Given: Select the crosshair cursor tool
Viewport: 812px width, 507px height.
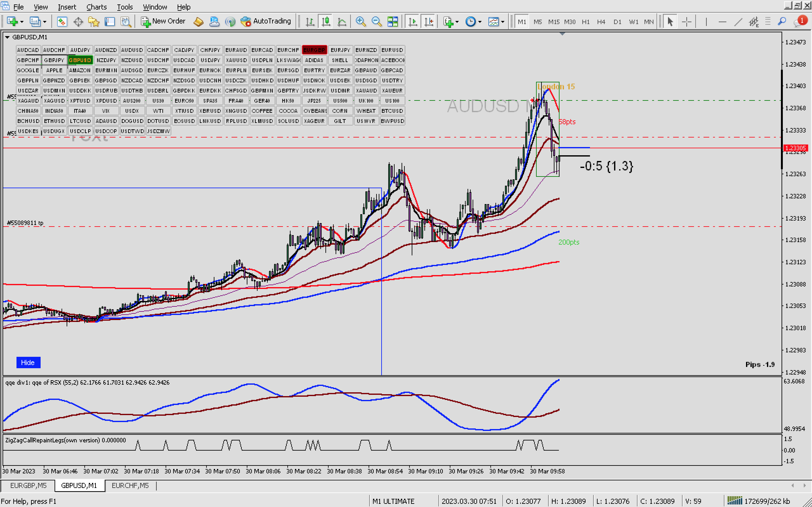Looking at the screenshot, I should (x=686, y=22).
